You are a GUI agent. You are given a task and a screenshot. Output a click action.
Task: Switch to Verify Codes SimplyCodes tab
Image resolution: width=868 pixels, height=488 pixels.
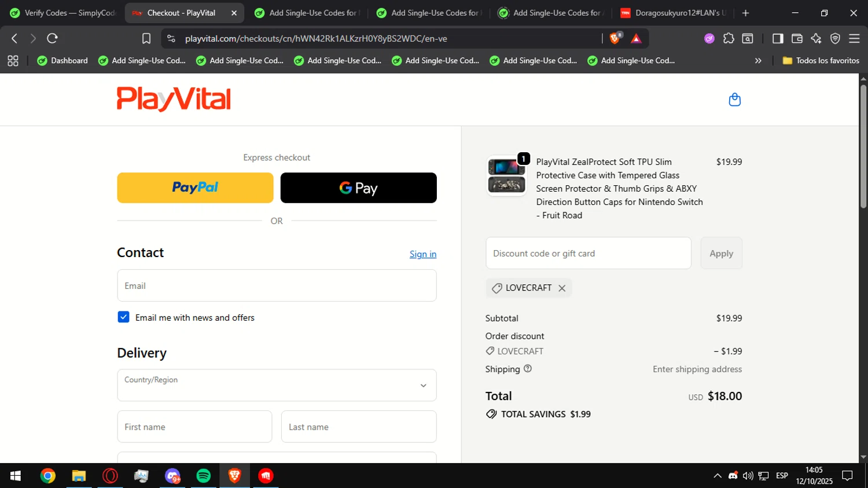(63, 13)
